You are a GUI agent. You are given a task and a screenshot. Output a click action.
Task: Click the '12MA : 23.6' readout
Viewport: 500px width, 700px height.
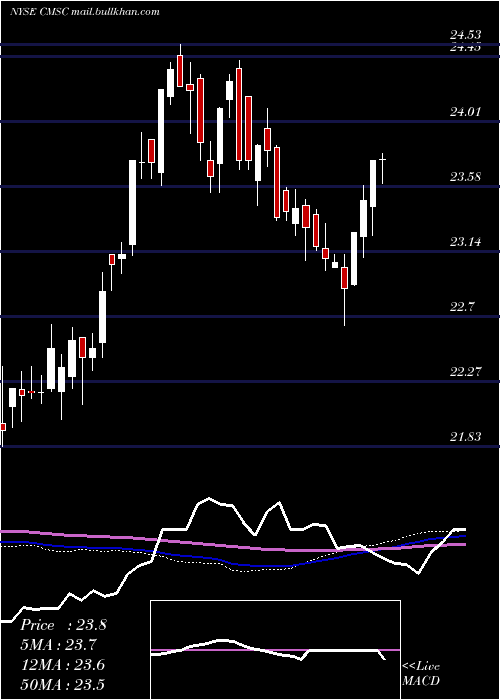62,665
